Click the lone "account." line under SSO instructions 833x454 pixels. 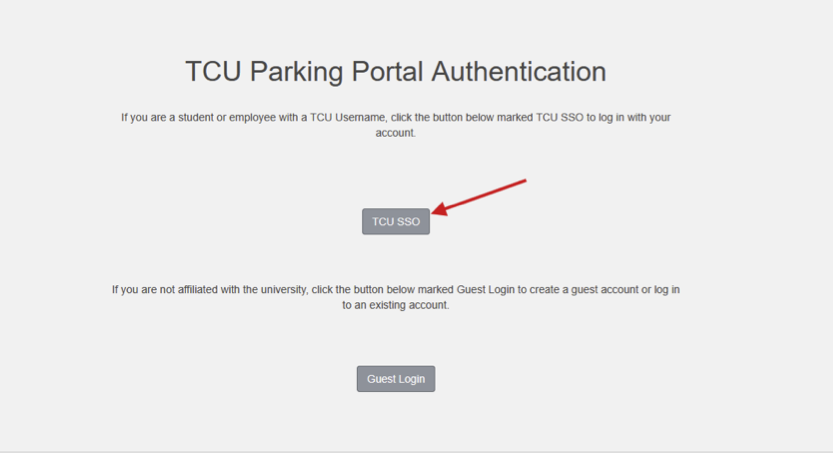pyautogui.click(x=396, y=132)
